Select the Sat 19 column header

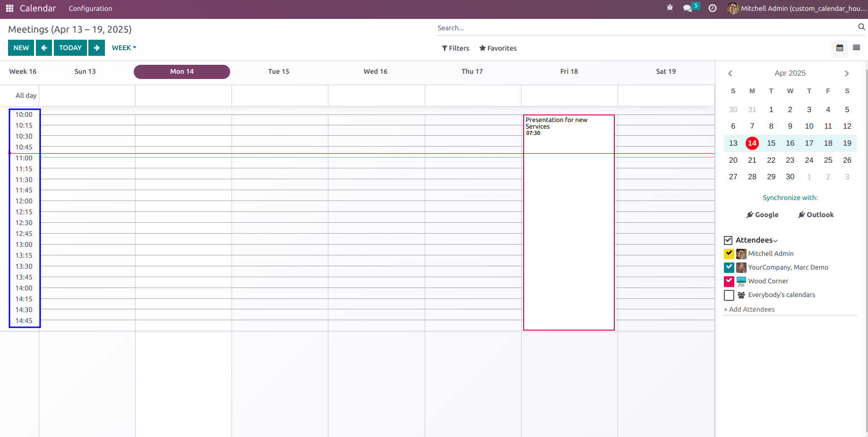[x=666, y=71]
